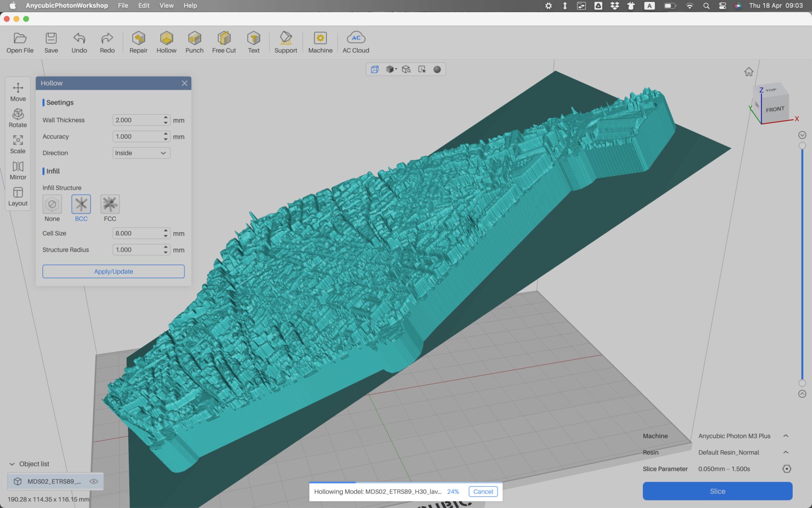
Task: Open the AnycubicPhotonWorkshop app menu
Action: 67,5
